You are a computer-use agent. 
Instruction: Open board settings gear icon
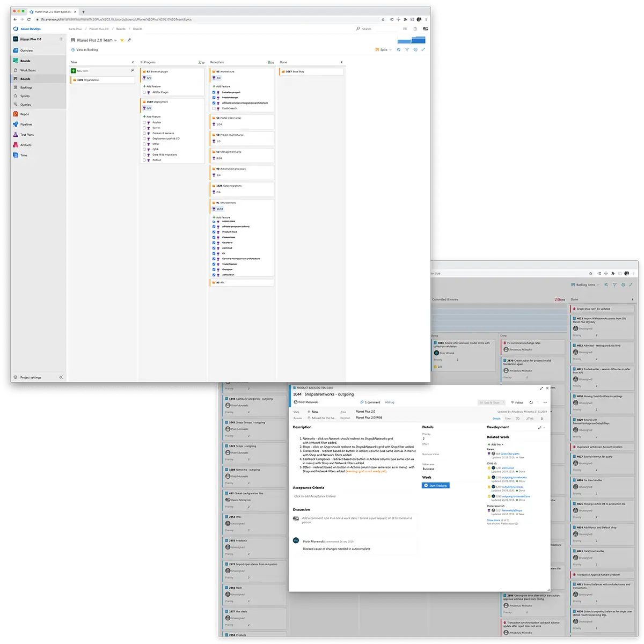point(415,50)
